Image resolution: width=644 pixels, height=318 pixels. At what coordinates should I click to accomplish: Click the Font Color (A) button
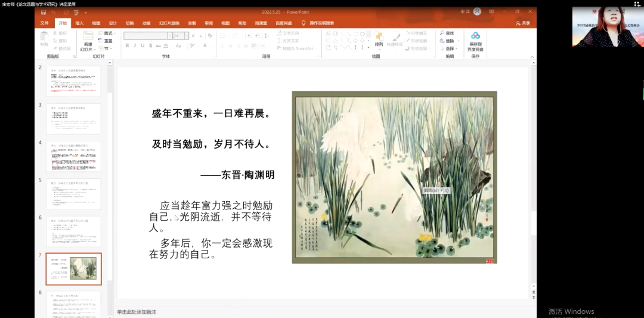(205, 45)
